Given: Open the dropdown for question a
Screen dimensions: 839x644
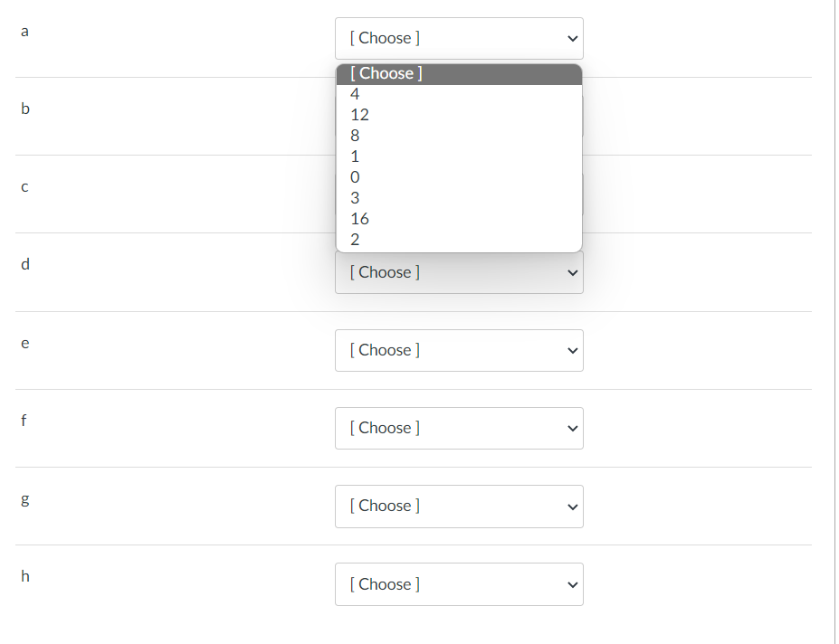Looking at the screenshot, I should coord(459,38).
